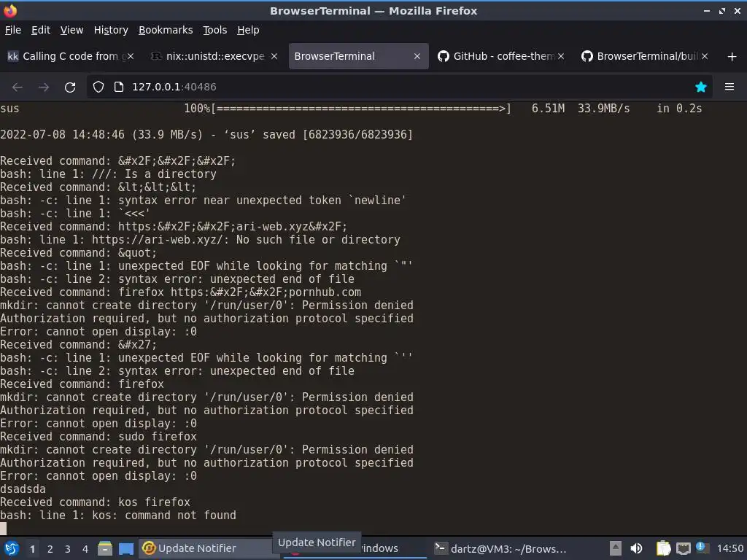
Task: Switch to the GitHub coffee-theme tab
Action: pos(502,56)
